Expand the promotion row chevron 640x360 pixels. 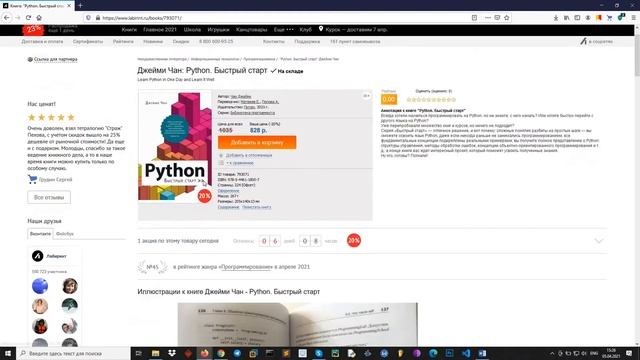pos(598,241)
